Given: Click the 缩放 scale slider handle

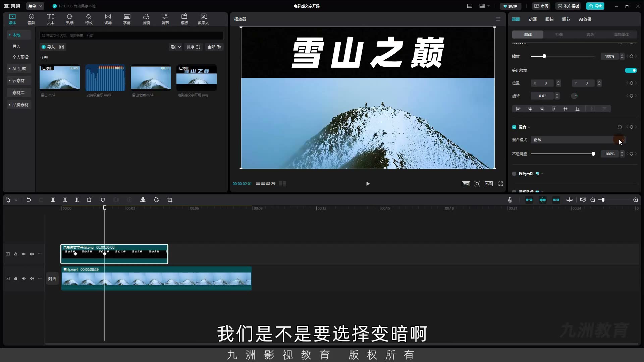Looking at the screenshot, I should click(x=544, y=56).
